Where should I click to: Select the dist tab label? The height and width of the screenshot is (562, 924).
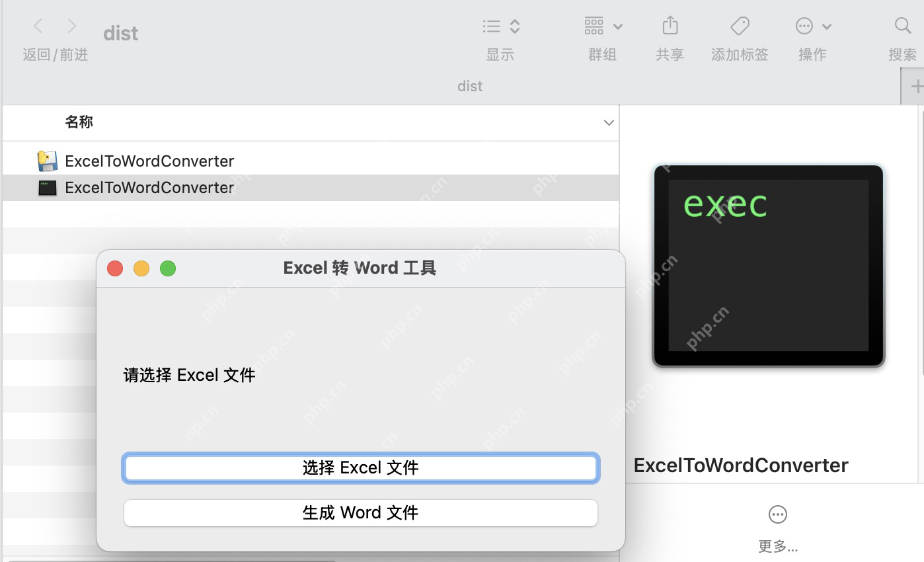470,86
